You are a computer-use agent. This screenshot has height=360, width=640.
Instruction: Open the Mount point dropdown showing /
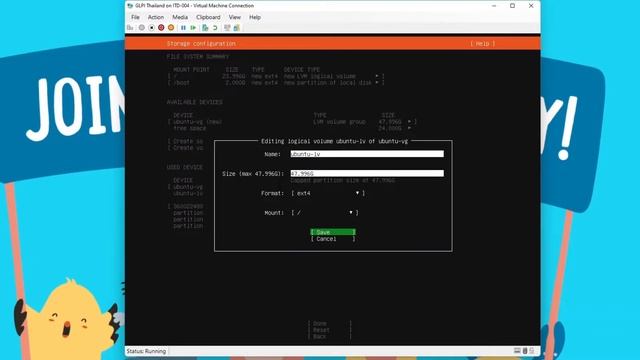tap(325, 213)
